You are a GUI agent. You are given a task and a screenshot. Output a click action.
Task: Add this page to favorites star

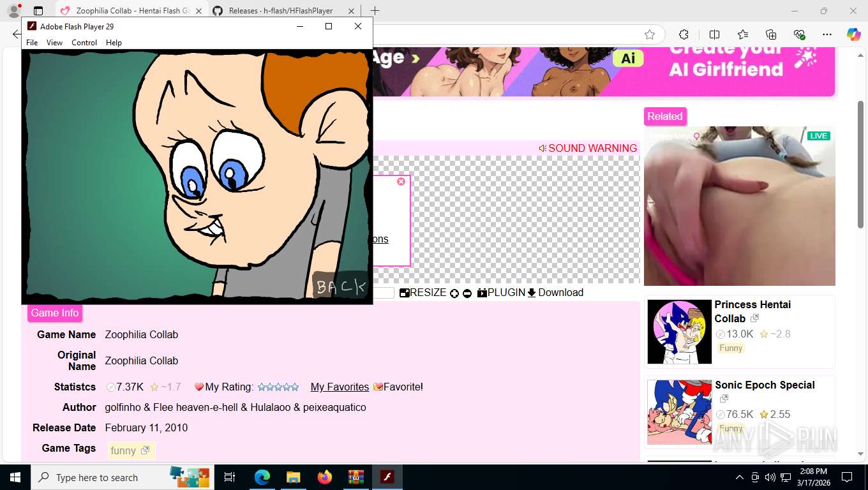pyautogui.click(x=650, y=34)
